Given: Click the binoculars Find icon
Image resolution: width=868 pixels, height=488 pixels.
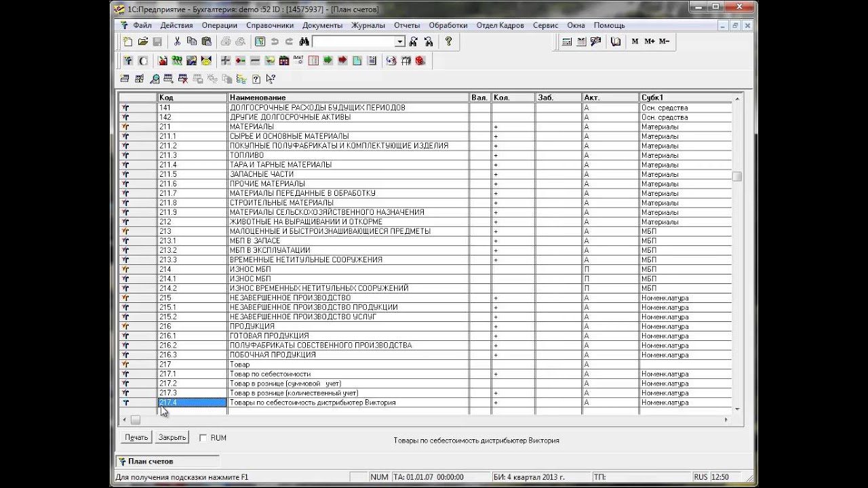Looking at the screenshot, I should (304, 42).
